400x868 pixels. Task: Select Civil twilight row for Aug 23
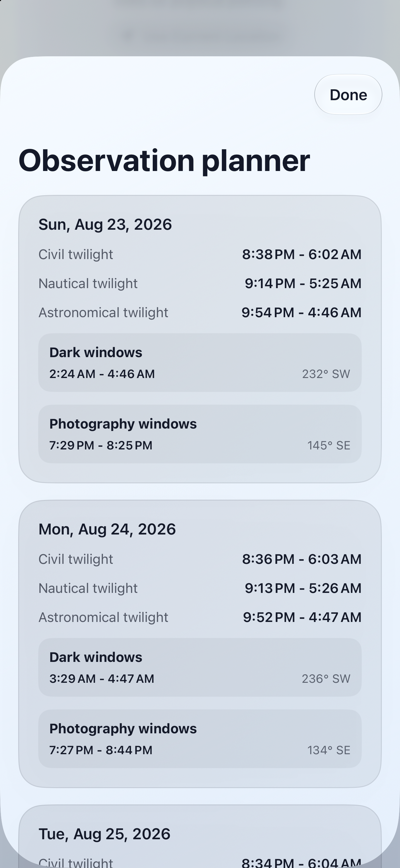click(200, 255)
